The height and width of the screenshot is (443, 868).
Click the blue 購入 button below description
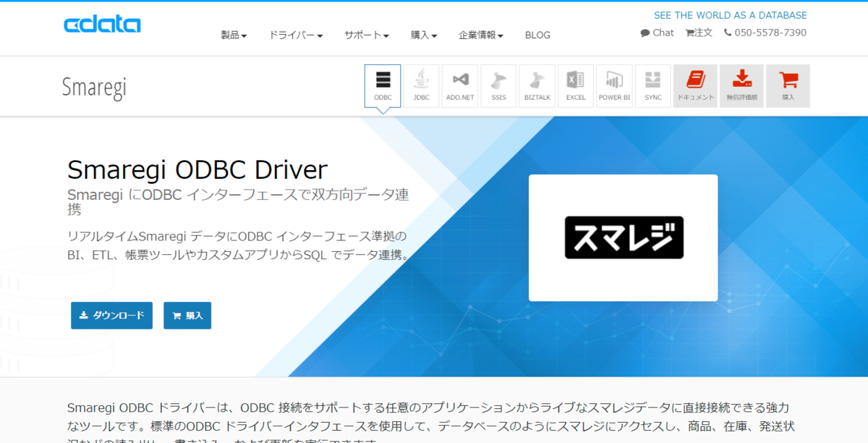click(x=187, y=316)
